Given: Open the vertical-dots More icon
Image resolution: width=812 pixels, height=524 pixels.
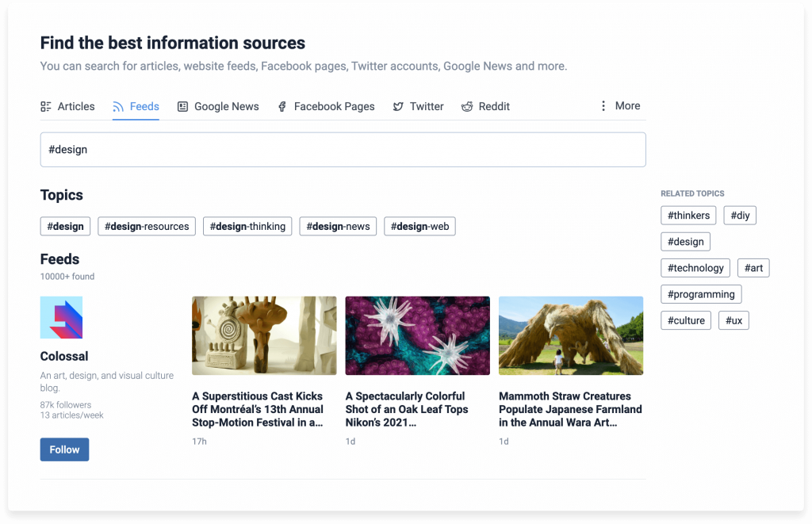Looking at the screenshot, I should click(605, 105).
